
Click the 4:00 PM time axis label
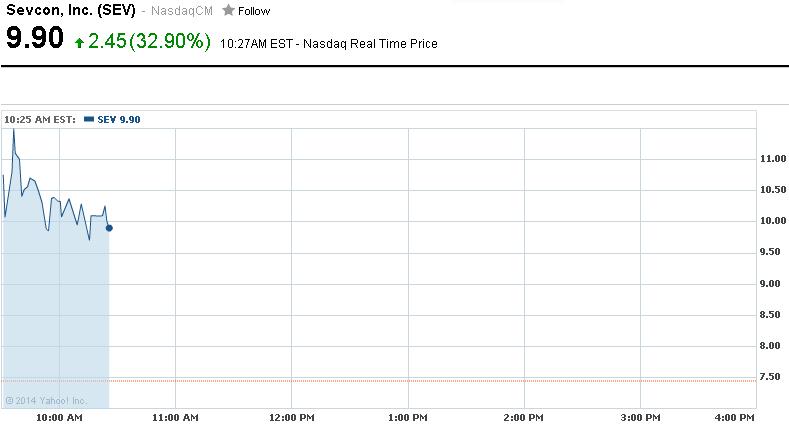click(736, 417)
